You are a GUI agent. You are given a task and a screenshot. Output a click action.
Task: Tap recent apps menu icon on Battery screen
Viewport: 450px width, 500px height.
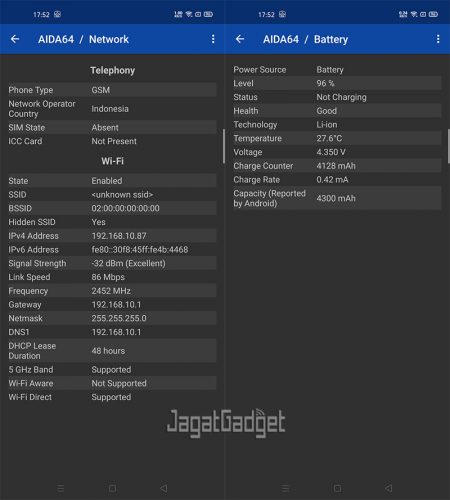point(285,489)
